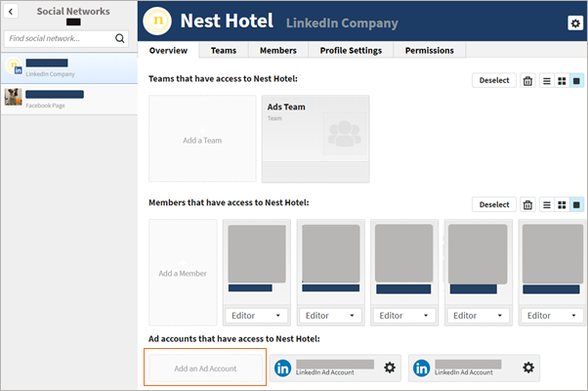
Task: Click the first member's photo thumbnail
Action: (x=257, y=254)
